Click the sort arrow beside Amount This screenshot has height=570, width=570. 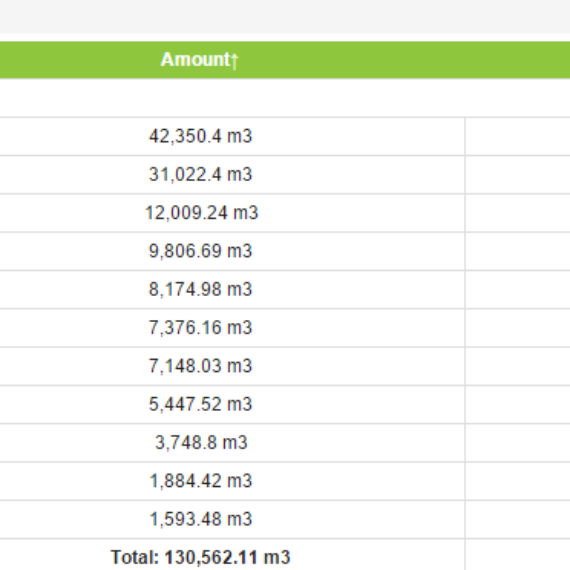(x=234, y=60)
